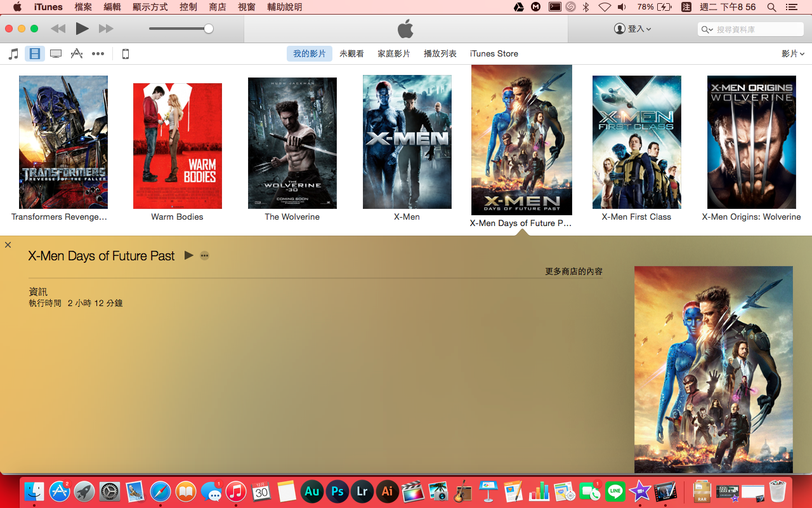
Task: Click the fast-forward next button
Action: 106,29
